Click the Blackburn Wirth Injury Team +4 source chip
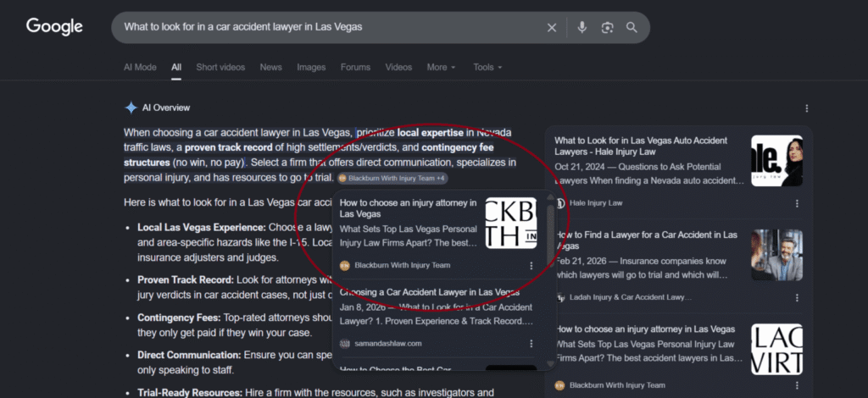Image resolution: width=868 pixels, height=398 pixels. coord(392,178)
